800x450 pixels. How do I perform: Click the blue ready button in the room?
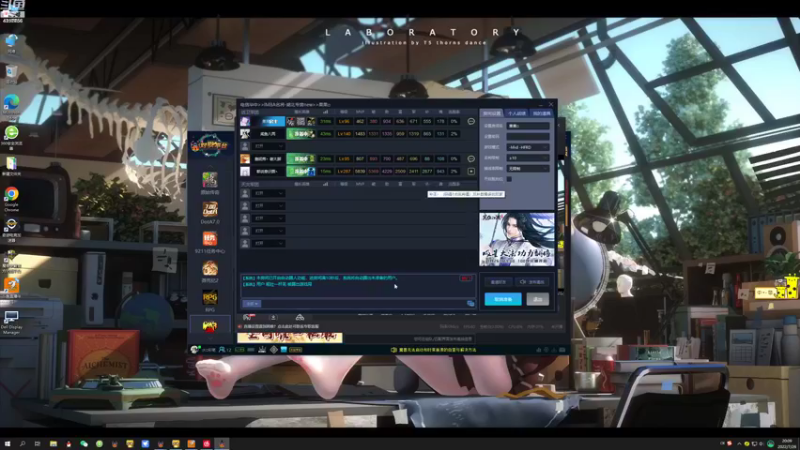(x=503, y=299)
